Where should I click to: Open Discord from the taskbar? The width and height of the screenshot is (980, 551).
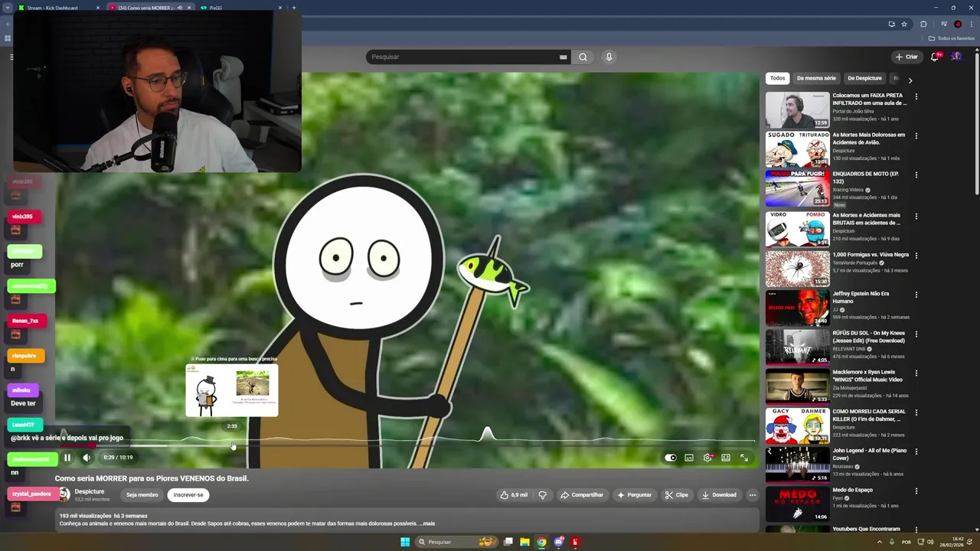click(559, 542)
